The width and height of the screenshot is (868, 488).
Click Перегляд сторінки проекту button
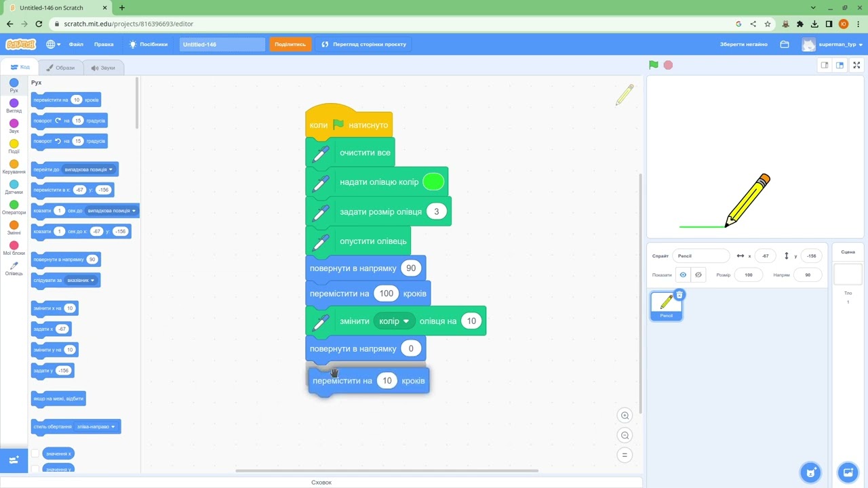pyautogui.click(x=364, y=44)
